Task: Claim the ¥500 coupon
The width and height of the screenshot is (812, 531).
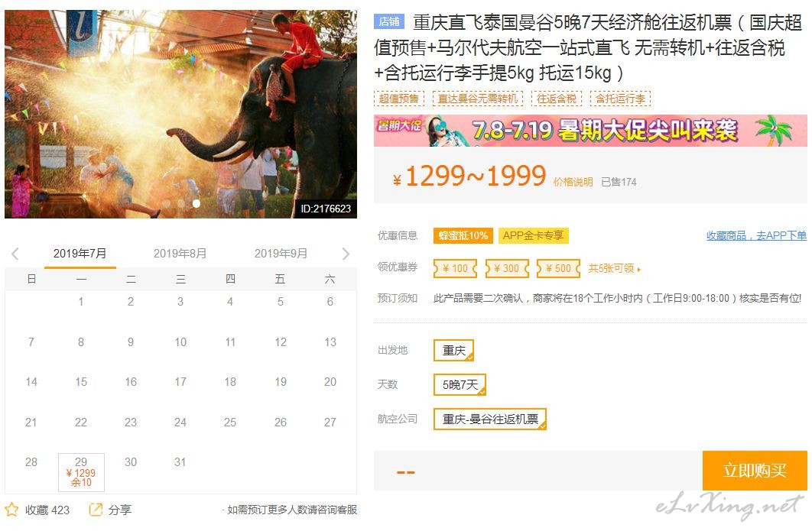Action: point(558,268)
